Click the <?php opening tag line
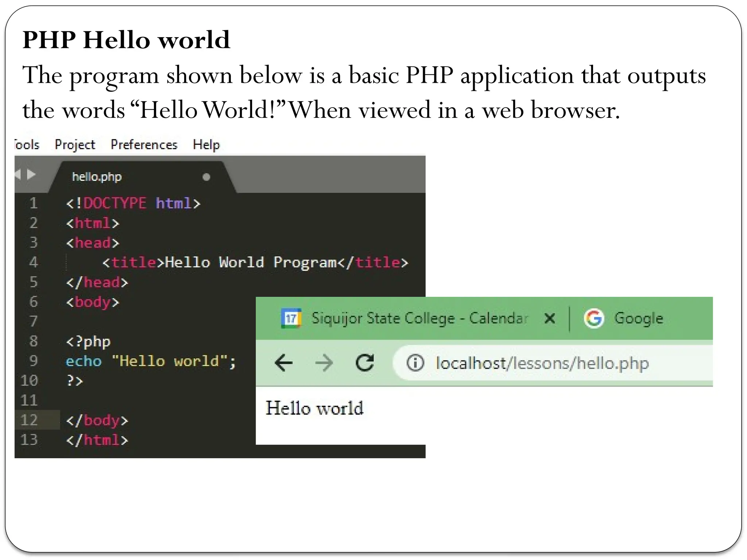The width and height of the screenshot is (747, 560). coord(88,342)
